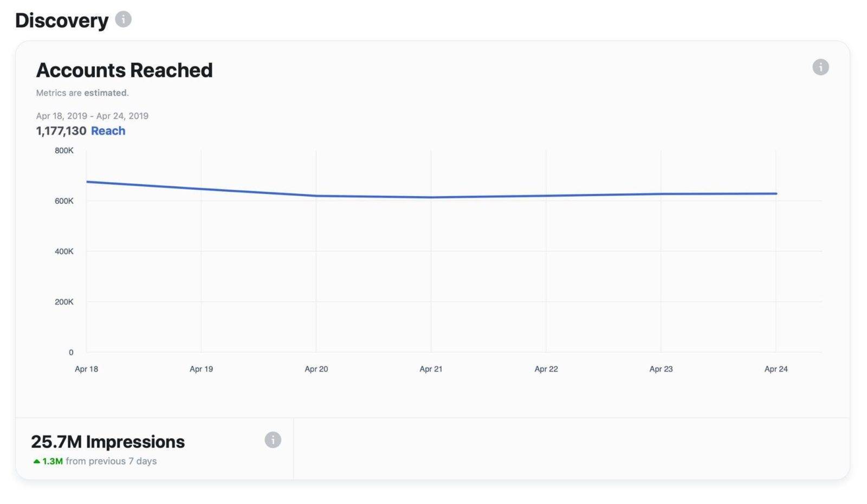Click the Apr 18, 2019 - Apr 24, 2019 date range
This screenshot has height=504, width=867.
pos(92,116)
